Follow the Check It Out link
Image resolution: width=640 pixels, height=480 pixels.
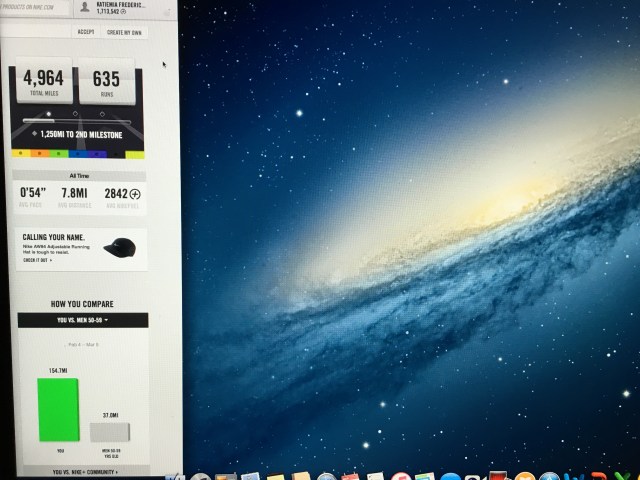[x=33, y=260]
